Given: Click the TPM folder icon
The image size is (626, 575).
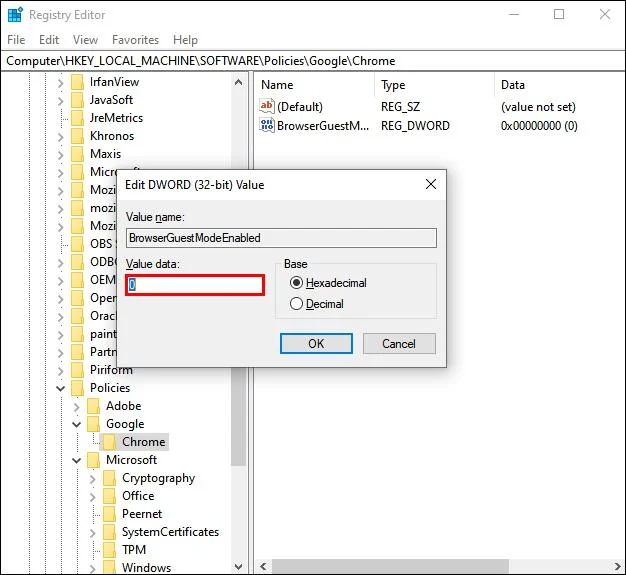Looking at the screenshot, I should click(x=109, y=550).
